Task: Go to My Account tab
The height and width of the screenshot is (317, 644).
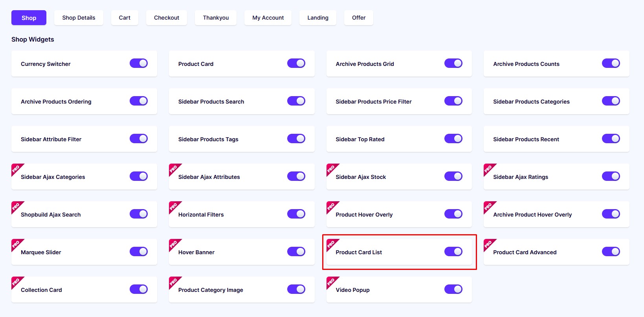Action: coord(268,18)
